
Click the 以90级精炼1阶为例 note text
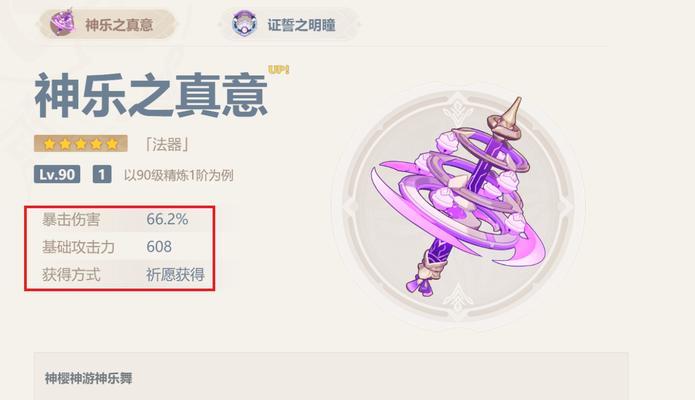click(x=179, y=175)
